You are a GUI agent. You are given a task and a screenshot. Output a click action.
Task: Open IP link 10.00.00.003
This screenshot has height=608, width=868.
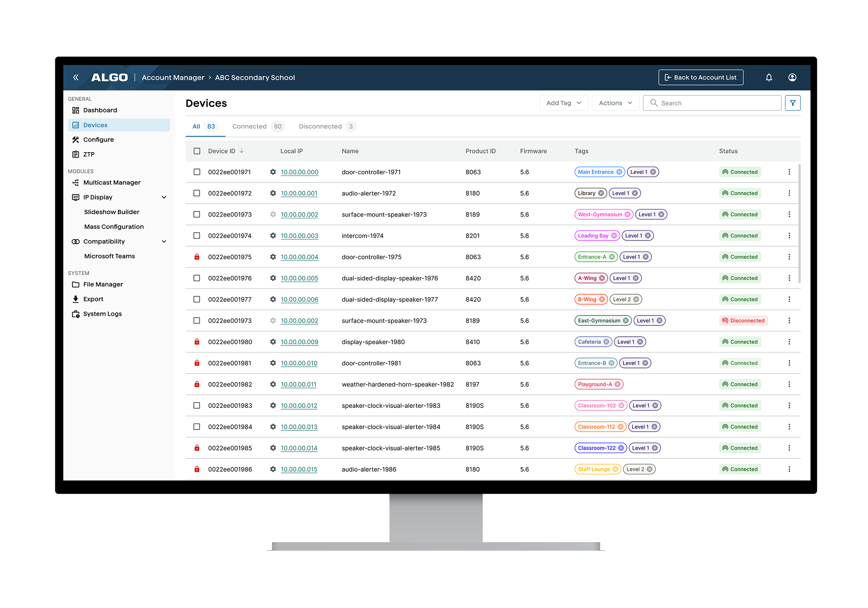[x=299, y=236]
